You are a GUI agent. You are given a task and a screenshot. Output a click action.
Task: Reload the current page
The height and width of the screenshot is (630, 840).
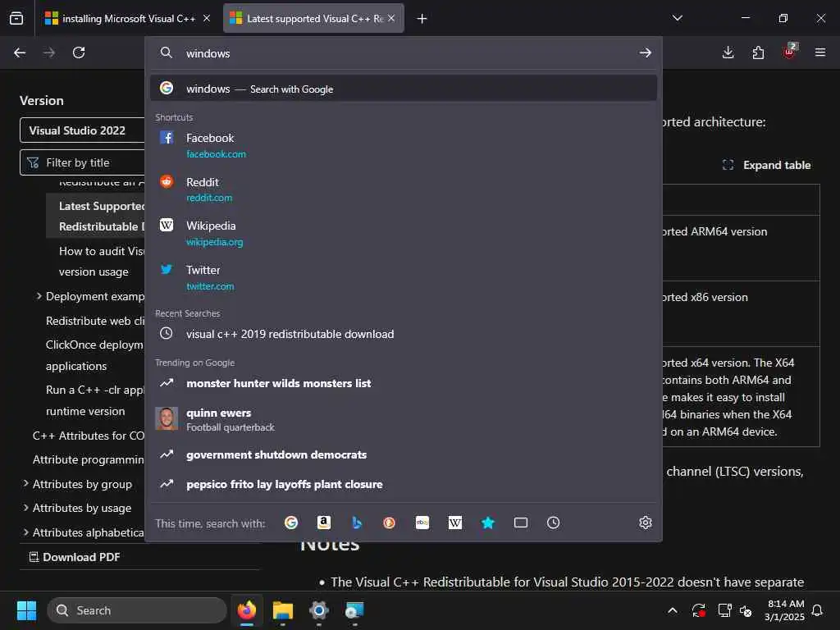coord(79,52)
